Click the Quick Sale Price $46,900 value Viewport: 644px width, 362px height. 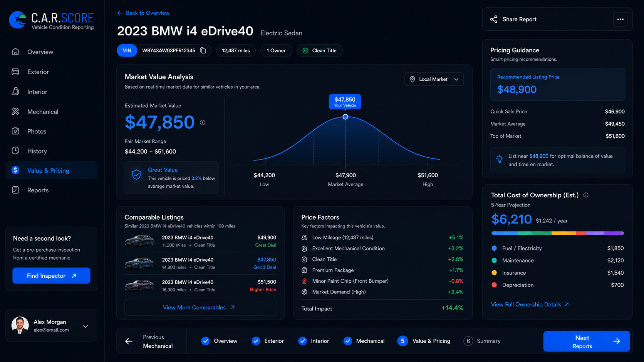pos(615,112)
